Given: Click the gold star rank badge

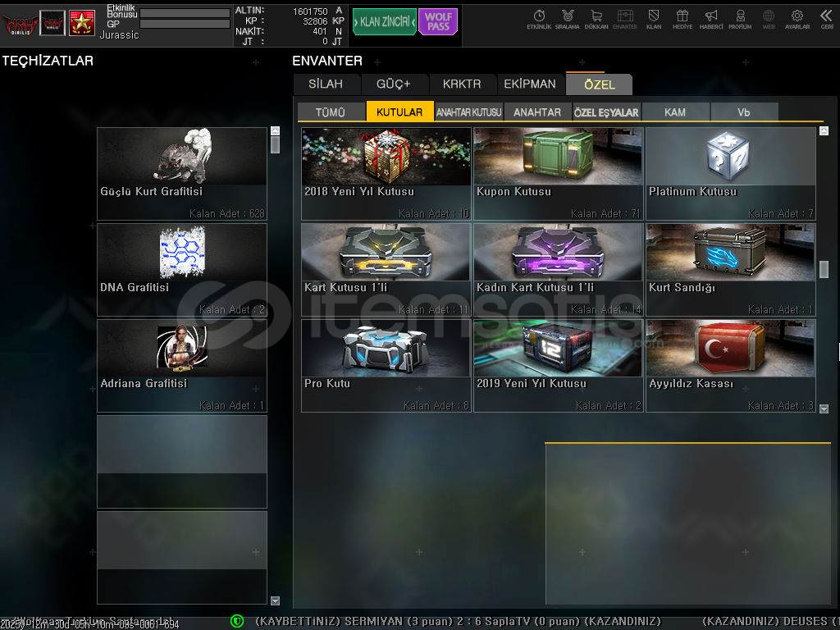Looking at the screenshot, I should (x=82, y=23).
